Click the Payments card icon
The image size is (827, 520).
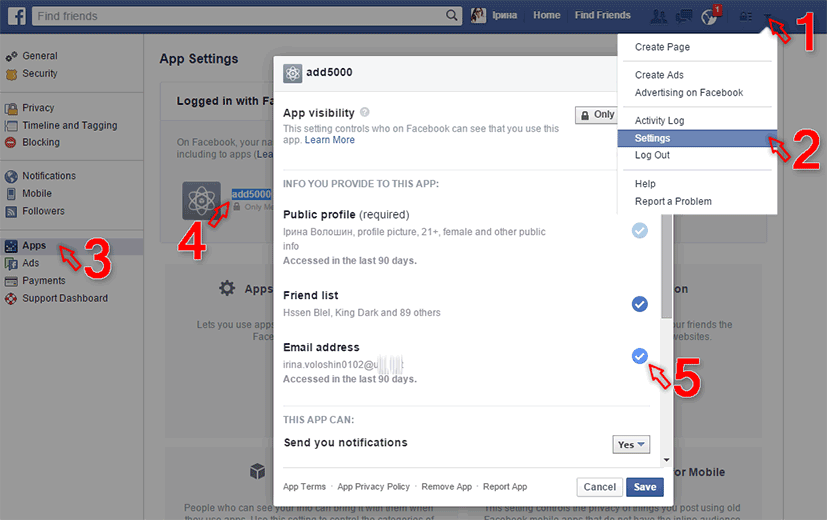(11, 281)
